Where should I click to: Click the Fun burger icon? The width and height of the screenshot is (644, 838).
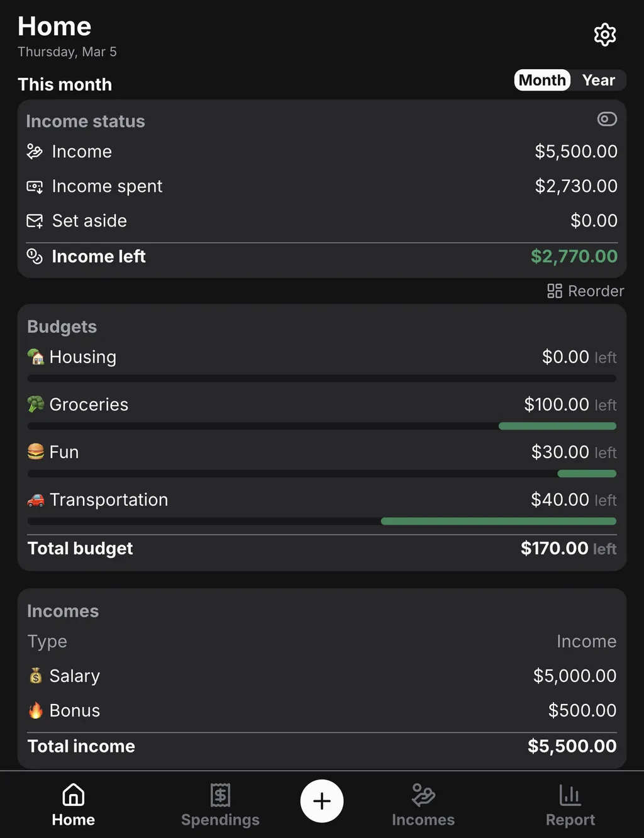click(36, 452)
